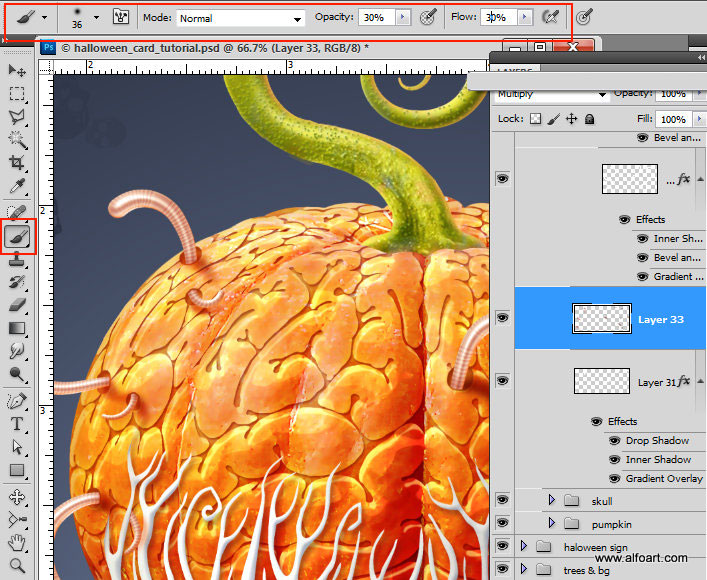707x580 pixels.
Task: Enable airbrush mode in options bar
Action: pos(550,17)
